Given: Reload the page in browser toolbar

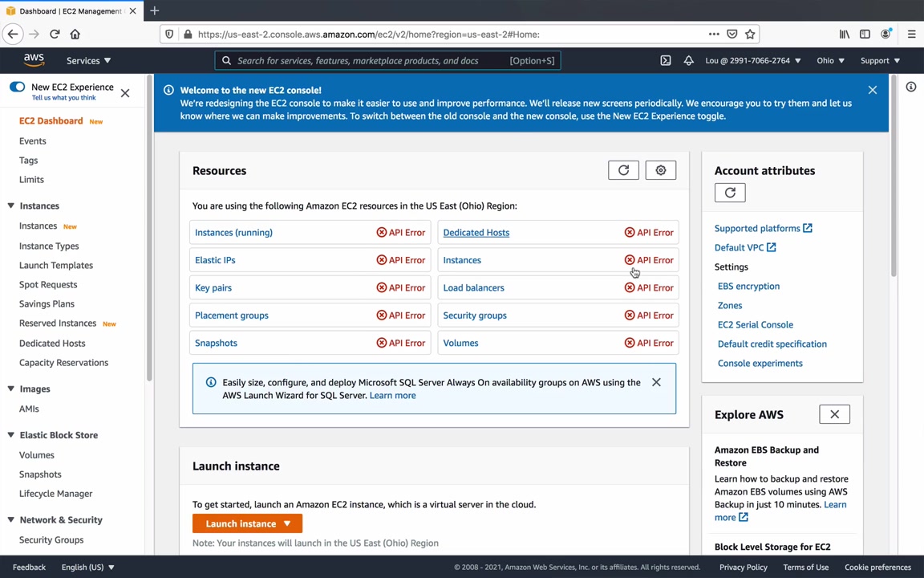Looking at the screenshot, I should pyautogui.click(x=55, y=34).
